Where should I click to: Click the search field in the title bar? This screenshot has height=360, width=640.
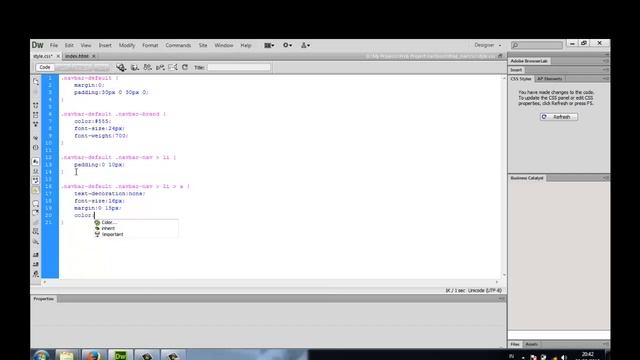pos(537,45)
